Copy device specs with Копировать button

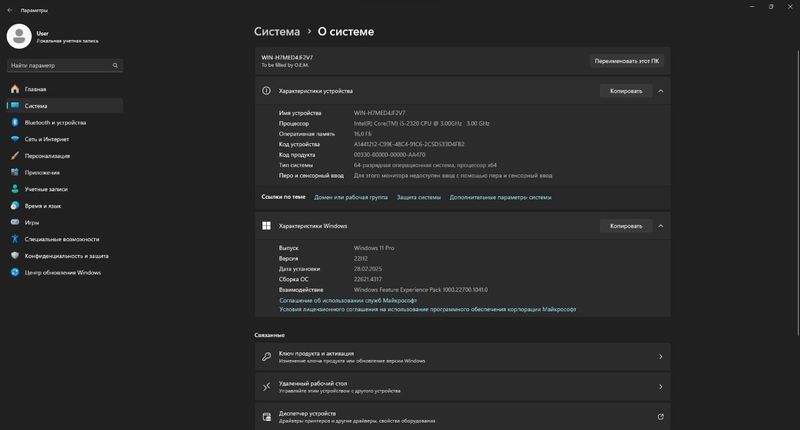[626, 91]
